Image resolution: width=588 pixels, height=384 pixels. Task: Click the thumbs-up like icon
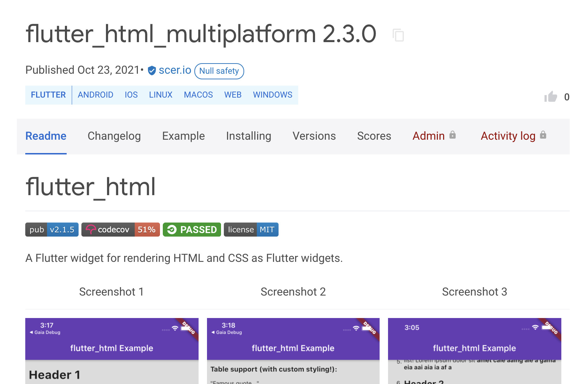click(551, 97)
